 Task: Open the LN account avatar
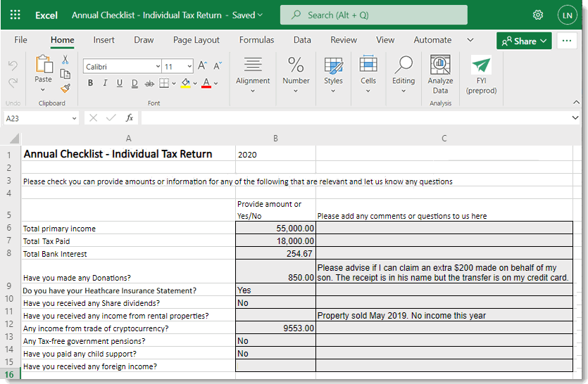[567, 15]
